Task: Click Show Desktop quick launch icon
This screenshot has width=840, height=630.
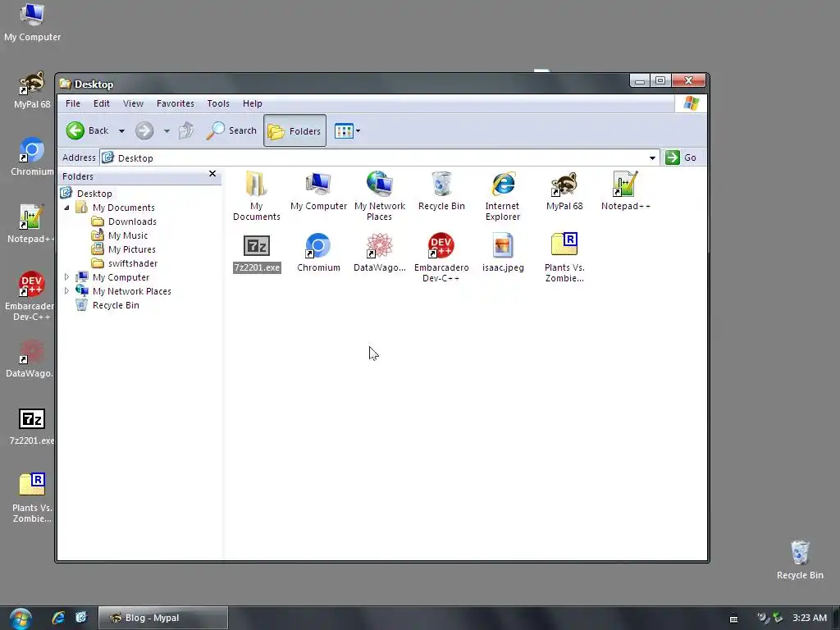Action: pyautogui.click(x=81, y=618)
